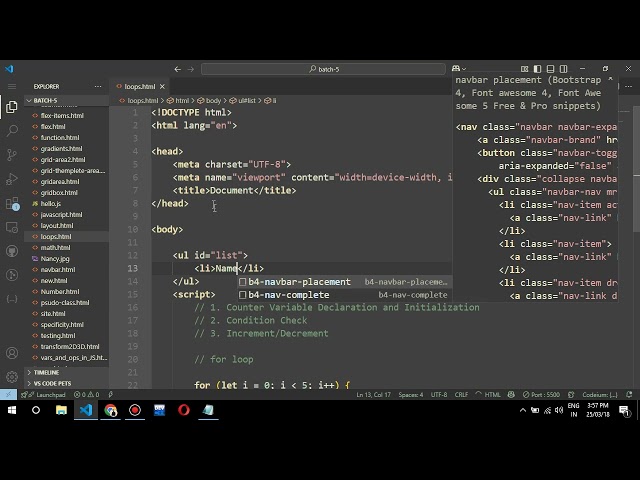Open the GitHub view in activity bar
Viewport: 640px width, 480px height.
coord(12,251)
